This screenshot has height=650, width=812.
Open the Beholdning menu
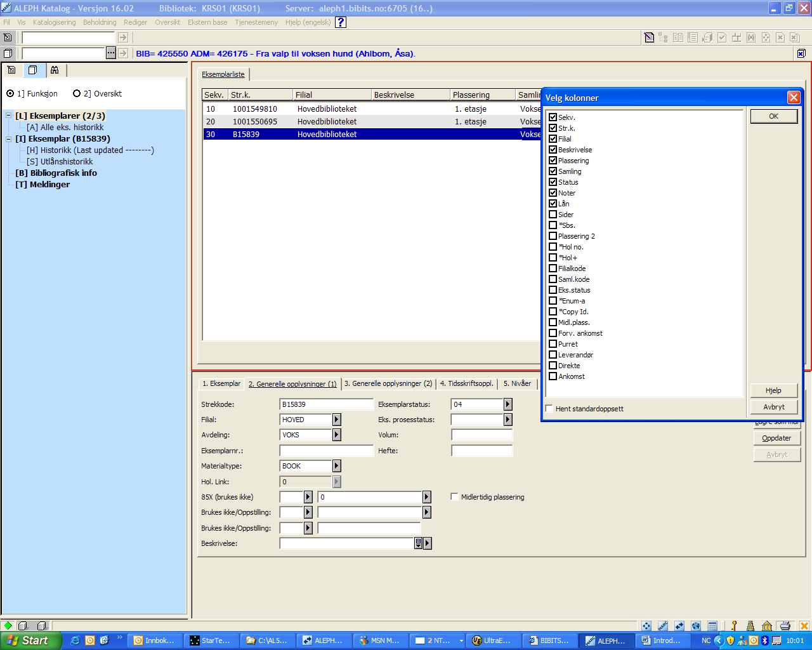(100, 22)
